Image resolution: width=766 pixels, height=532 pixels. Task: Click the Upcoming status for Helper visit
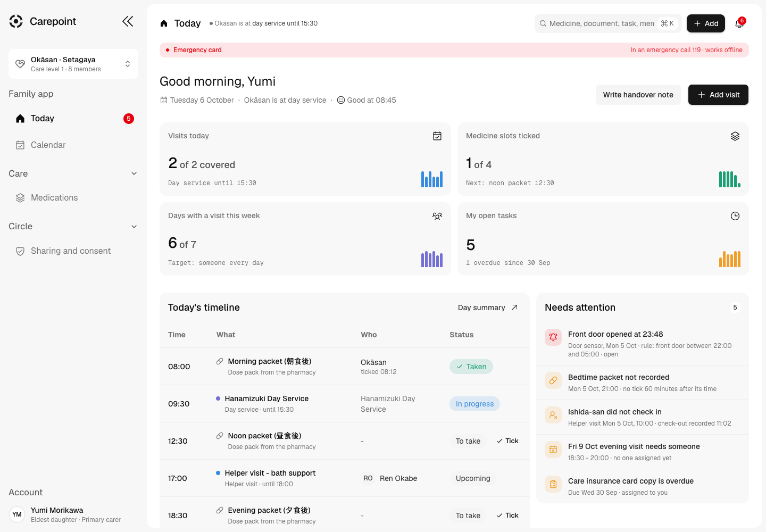[x=473, y=478]
